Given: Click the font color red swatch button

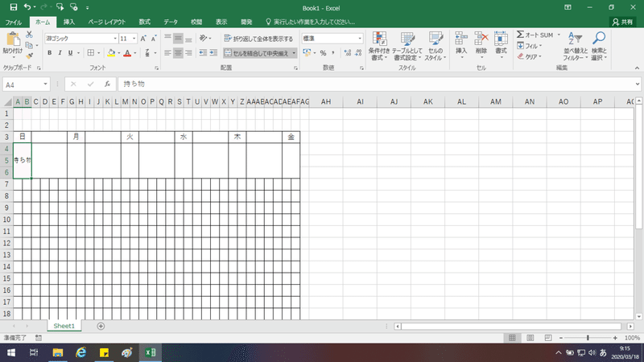Looking at the screenshot, I should point(127,53).
